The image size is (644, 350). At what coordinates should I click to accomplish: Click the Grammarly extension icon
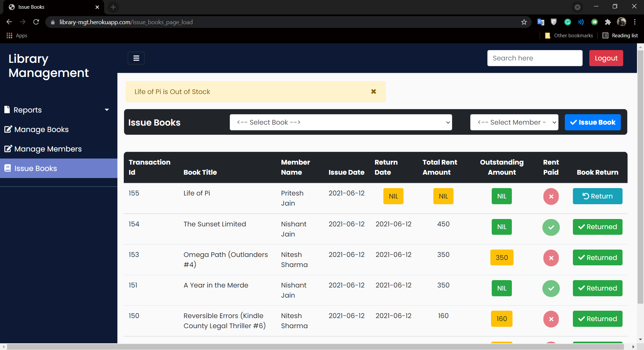coord(568,22)
